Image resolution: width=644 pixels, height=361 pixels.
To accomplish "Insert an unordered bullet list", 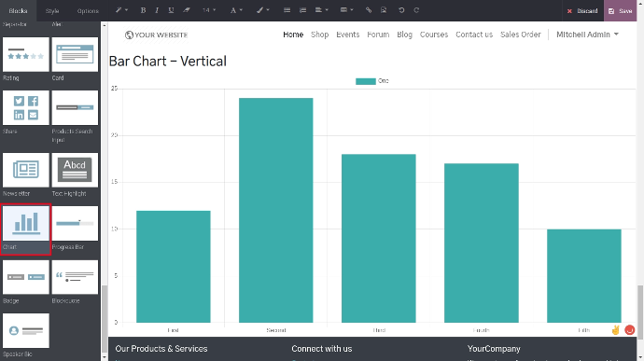I will [x=287, y=10].
